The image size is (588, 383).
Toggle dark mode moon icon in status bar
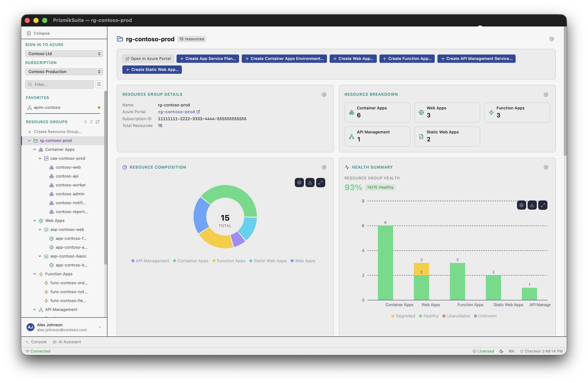pyautogui.click(x=501, y=351)
